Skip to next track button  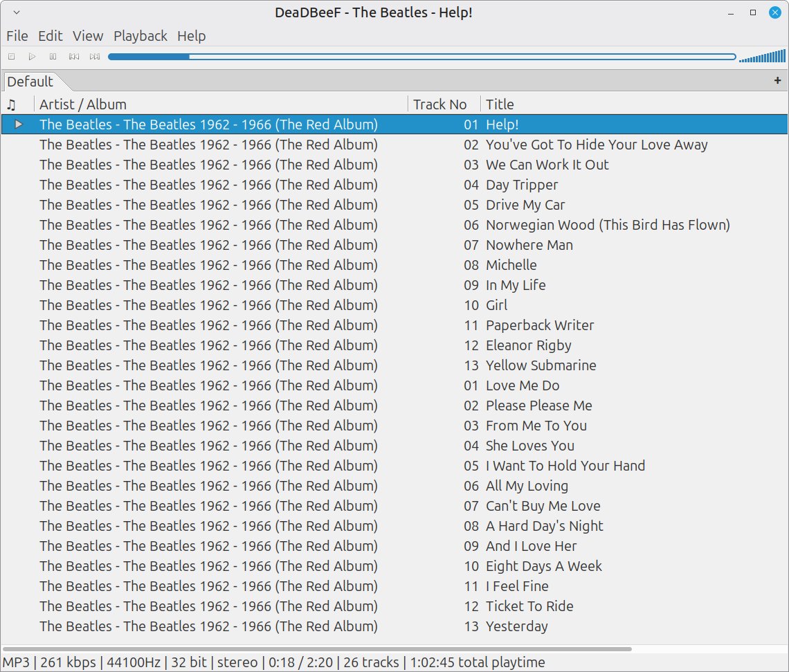point(95,56)
